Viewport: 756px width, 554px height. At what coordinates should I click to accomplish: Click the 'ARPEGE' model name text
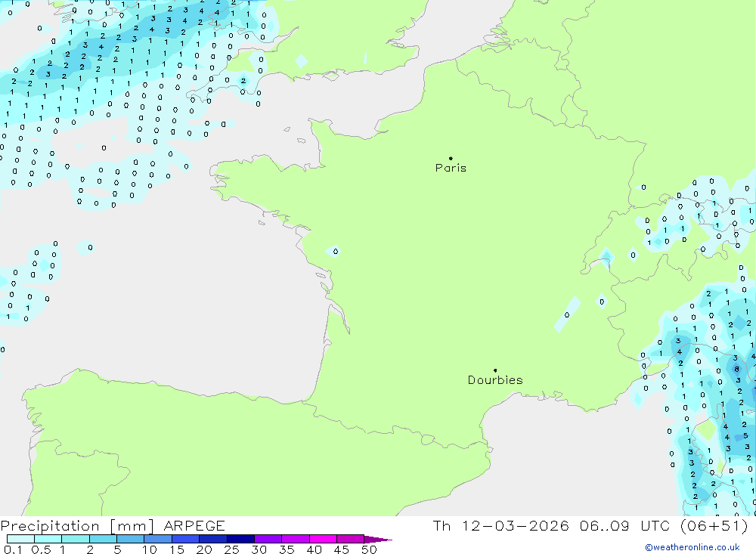coord(194,526)
